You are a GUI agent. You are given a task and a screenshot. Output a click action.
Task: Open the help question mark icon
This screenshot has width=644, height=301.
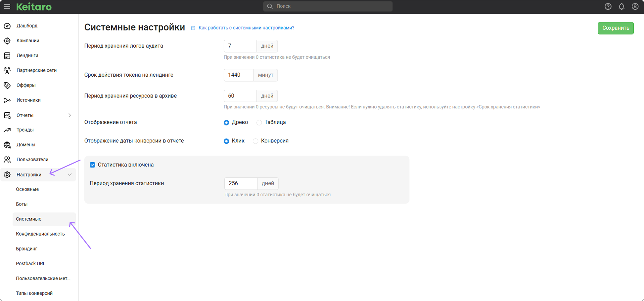608,7
